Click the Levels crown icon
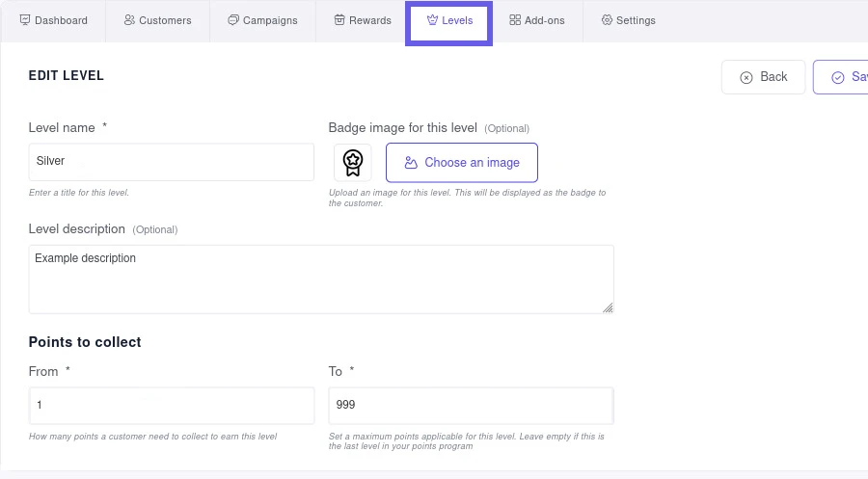Screen dimensions: 868x479 click(x=432, y=20)
